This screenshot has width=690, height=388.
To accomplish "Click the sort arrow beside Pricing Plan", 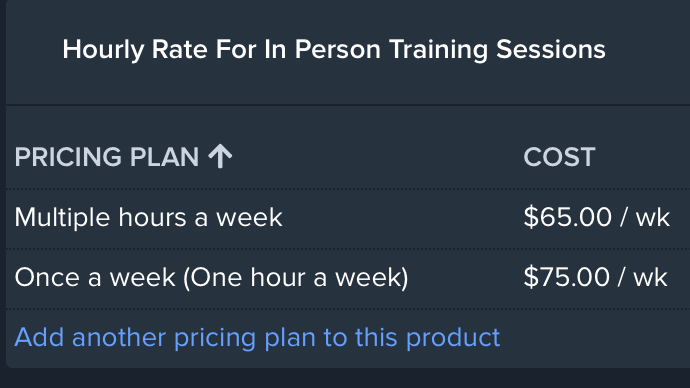I will coord(220,157).
